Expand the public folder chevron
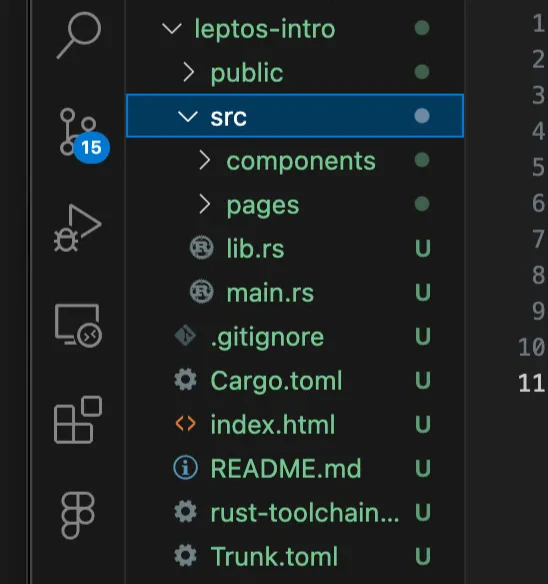548x584 pixels. click(x=189, y=72)
